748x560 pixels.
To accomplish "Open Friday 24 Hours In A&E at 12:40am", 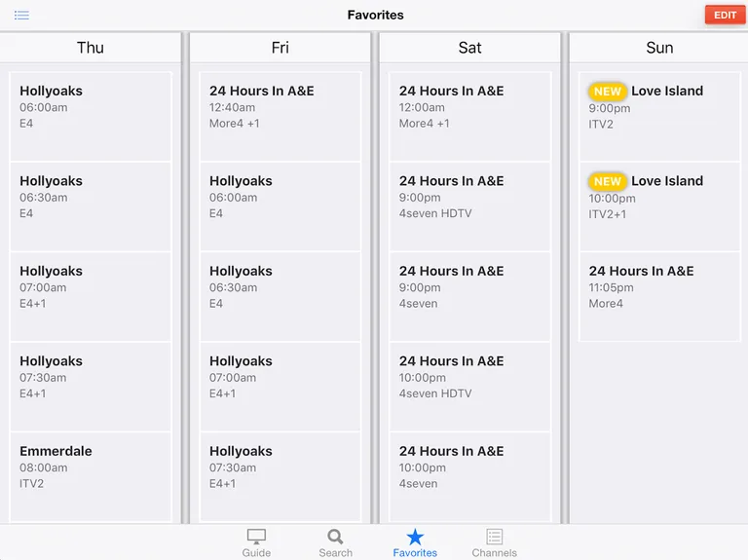I will coord(280,116).
